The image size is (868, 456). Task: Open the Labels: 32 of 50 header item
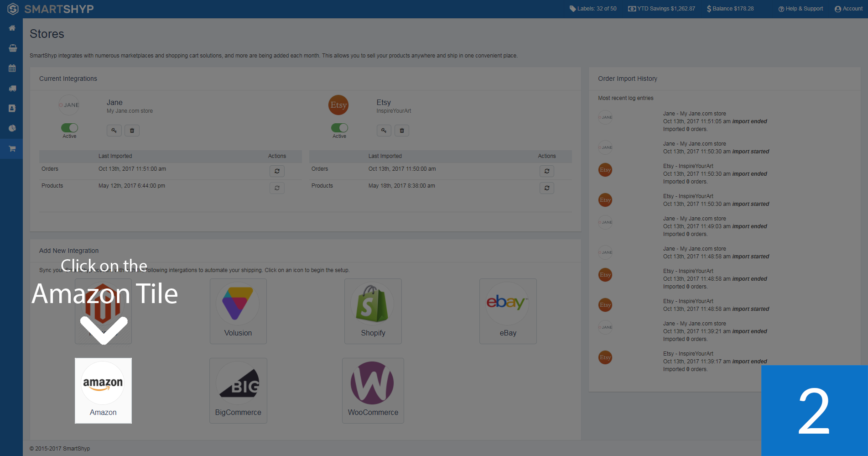593,9
